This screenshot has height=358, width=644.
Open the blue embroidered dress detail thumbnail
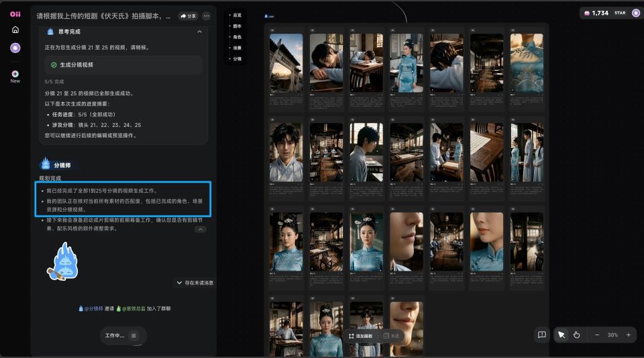tap(527, 63)
